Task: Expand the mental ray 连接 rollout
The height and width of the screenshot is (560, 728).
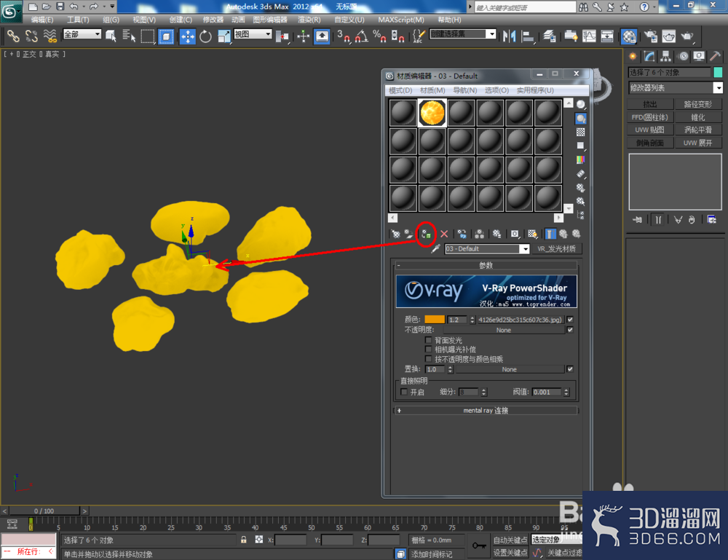Action: click(486, 411)
